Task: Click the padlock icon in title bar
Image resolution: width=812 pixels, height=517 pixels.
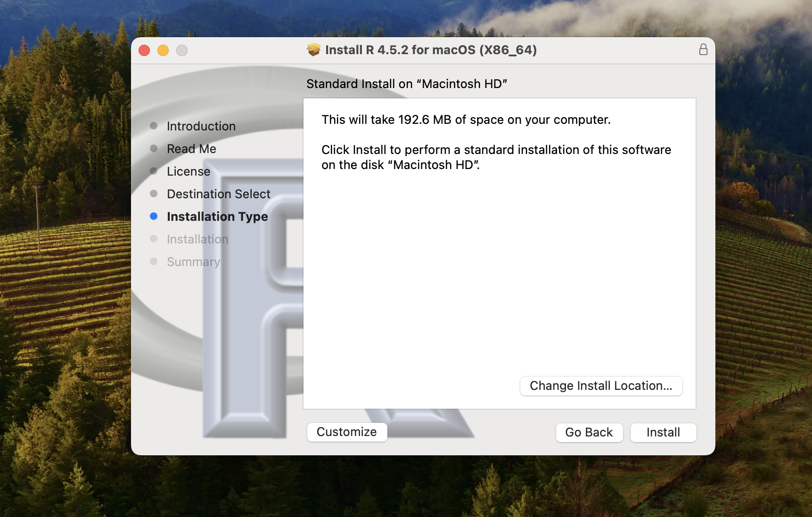Action: click(703, 50)
